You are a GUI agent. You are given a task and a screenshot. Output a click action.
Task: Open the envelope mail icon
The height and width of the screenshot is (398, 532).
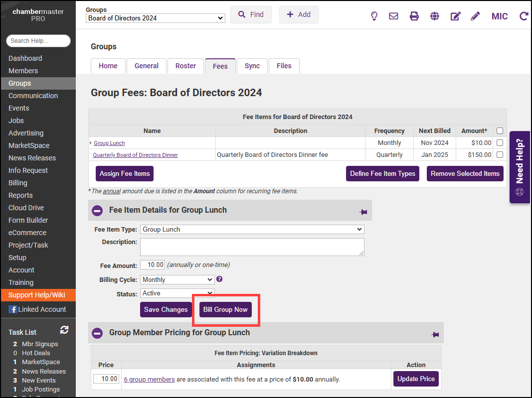click(393, 16)
